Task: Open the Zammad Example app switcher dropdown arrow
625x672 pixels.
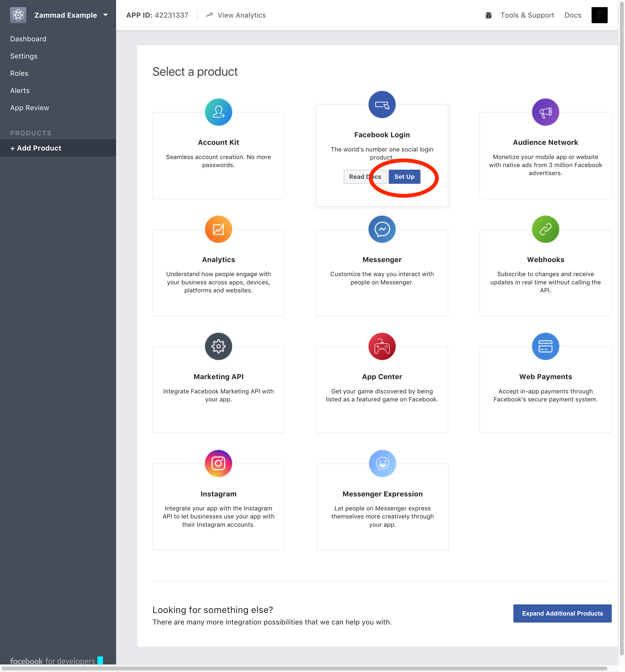Action: click(106, 15)
